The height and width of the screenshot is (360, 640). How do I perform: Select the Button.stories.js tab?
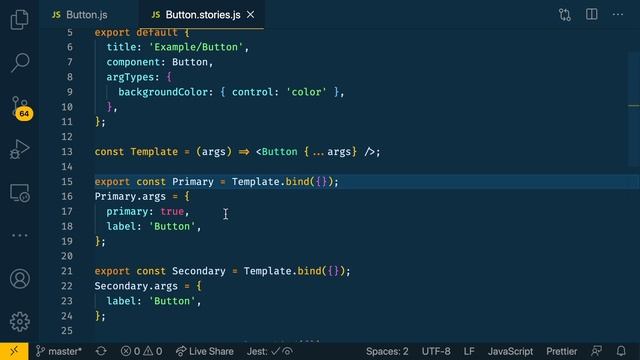(x=202, y=15)
